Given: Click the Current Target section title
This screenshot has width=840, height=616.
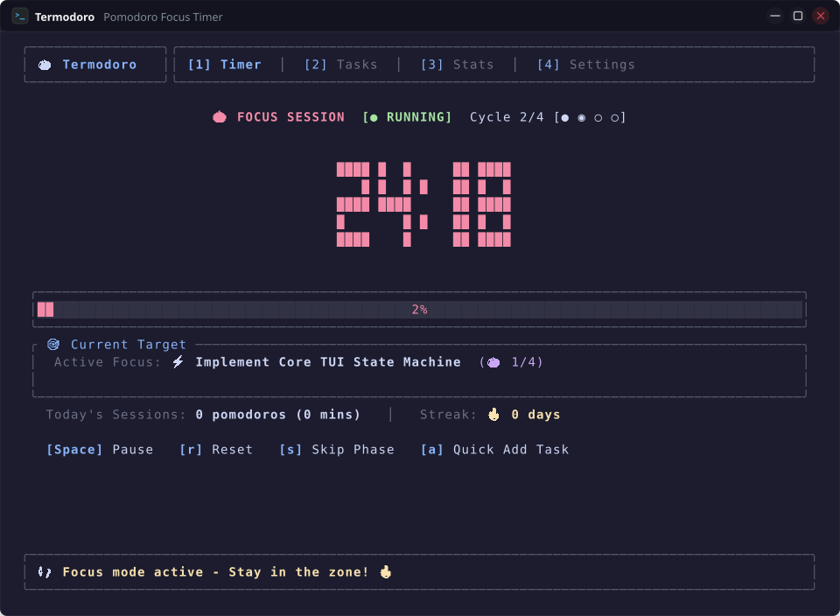Looking at the screenshot, I should (129, 344).
